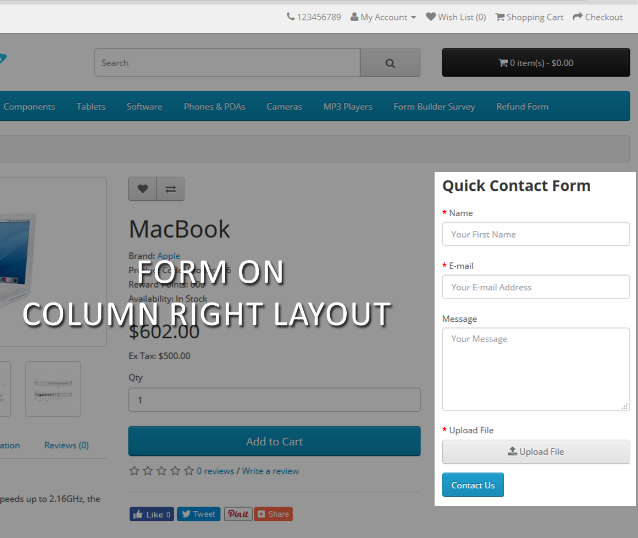Click the Shopping Cart icon in header
Screen dimensions: 638x538
pos(500,17)
